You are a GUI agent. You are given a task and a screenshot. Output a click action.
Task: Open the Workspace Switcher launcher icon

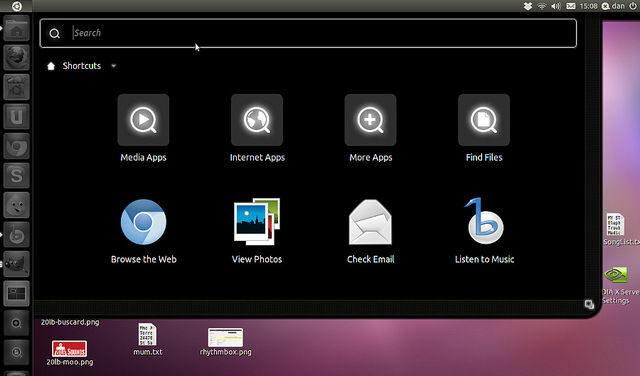(16, 293)
